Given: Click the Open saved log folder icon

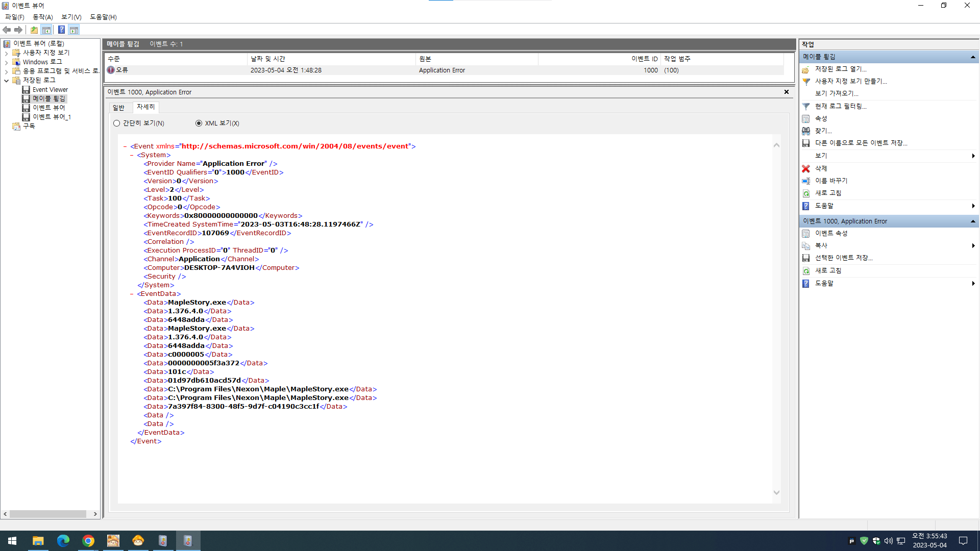Looking at the screenshot, I should (806, 69).
